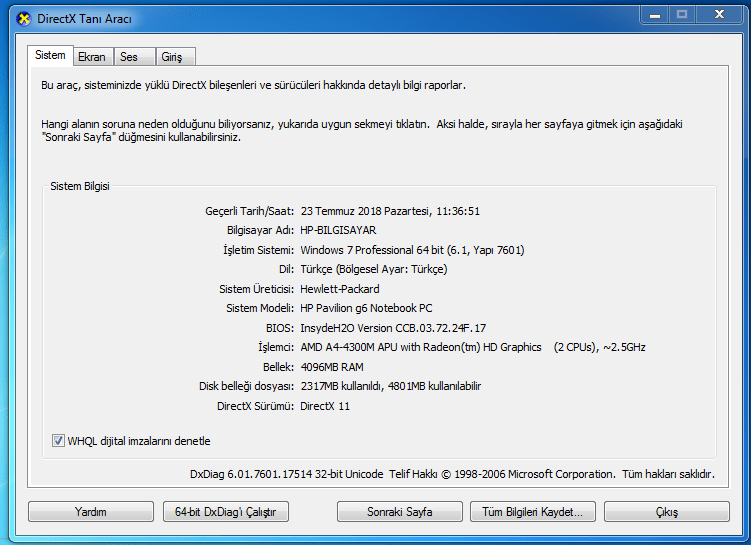Click the Bilgisayar Adı label
This screenshot has height=545, width=751.
[260, 230]
